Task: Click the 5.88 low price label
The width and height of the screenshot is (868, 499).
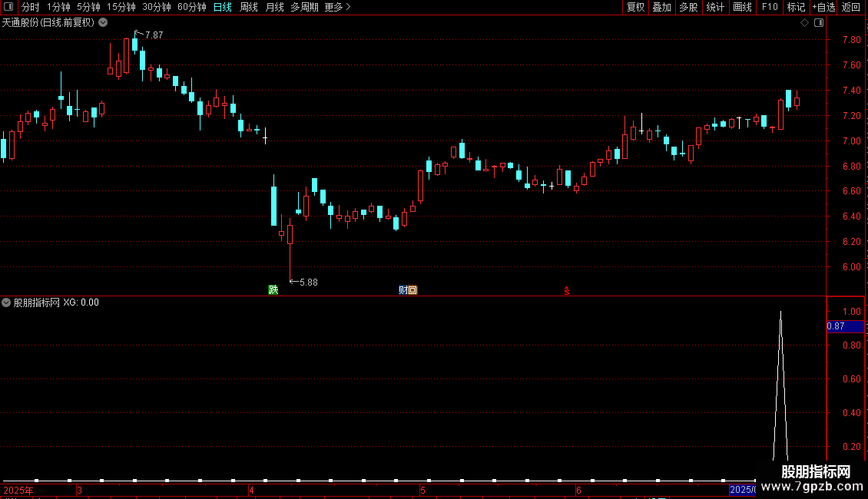Action: 308,283
